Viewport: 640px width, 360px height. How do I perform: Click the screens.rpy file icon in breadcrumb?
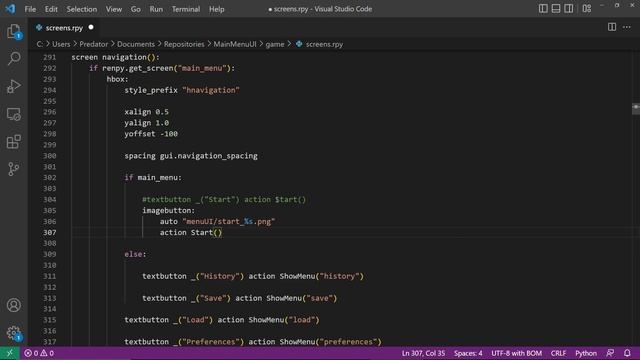299,44
